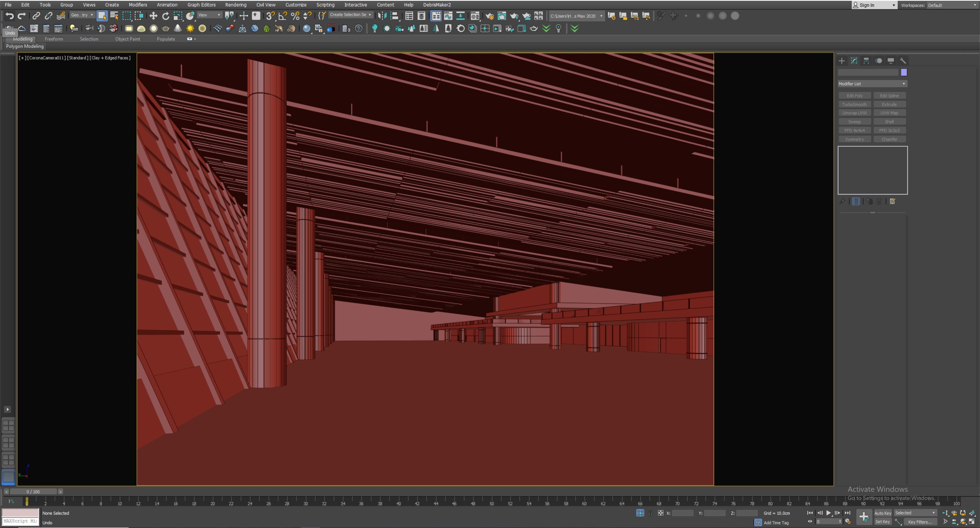Toggle the Percent Snap button

click(x=295, y=16)
